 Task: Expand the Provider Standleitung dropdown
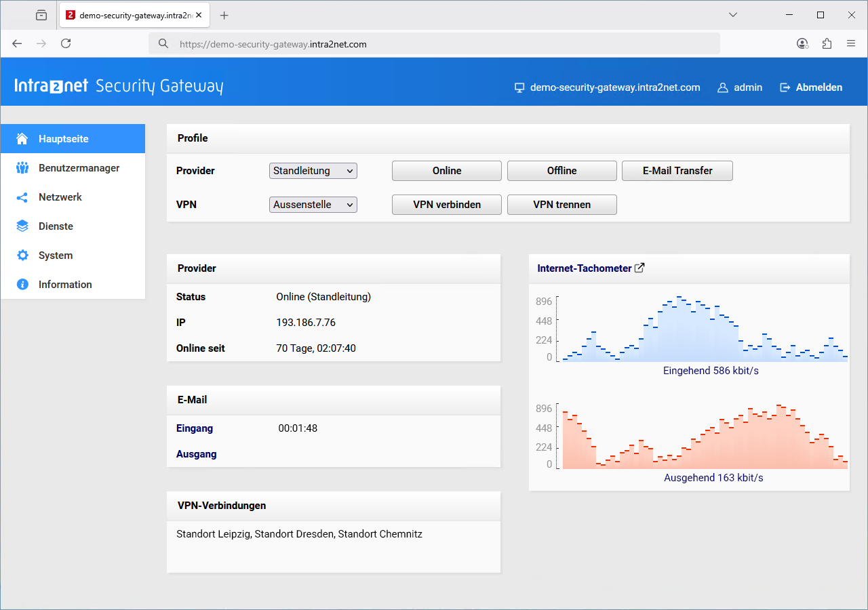pyautogui.click(x=313, y=171)
